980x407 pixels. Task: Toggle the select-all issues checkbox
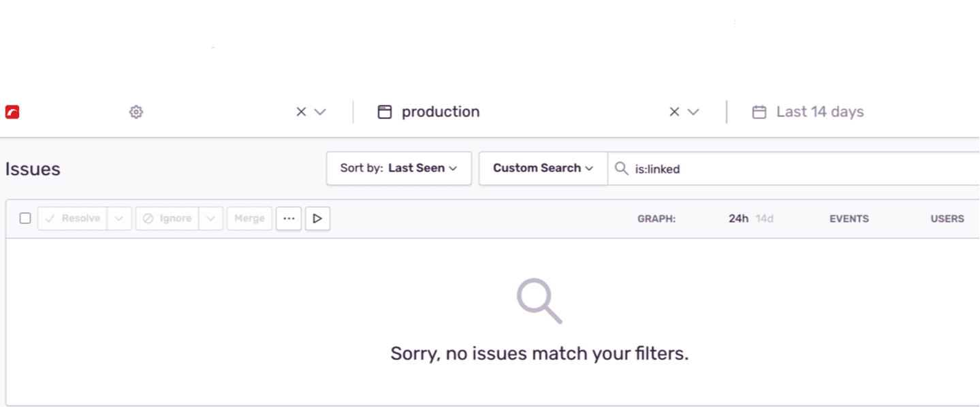coord(25,218)
